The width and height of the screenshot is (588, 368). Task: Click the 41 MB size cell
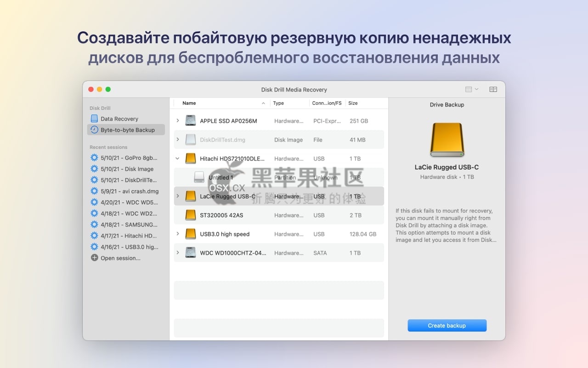tap(357, 140)
